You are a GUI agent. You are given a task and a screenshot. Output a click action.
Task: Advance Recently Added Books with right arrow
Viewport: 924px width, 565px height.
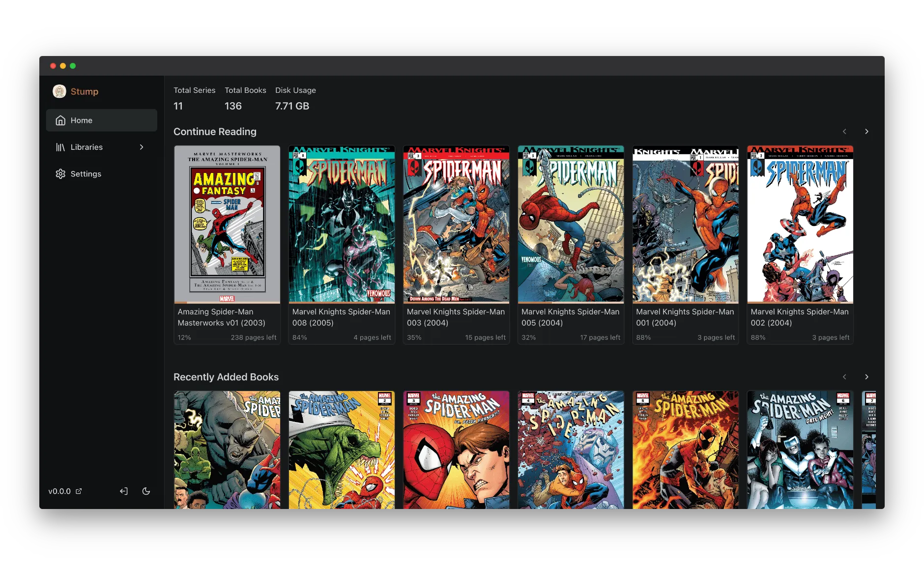pyautogui.click(x=866, y=377)
